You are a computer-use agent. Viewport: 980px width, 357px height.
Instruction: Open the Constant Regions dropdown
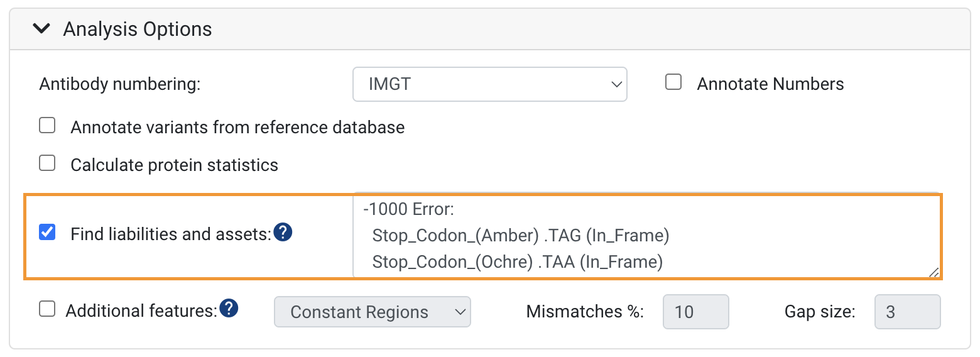tap(372, 312)
